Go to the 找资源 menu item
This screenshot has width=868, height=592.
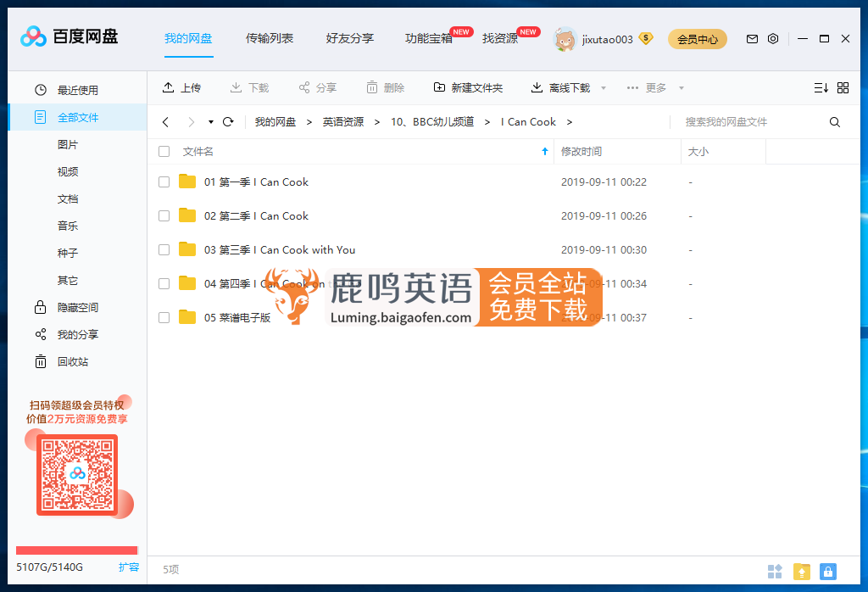pyautogui.click(x=500, y=38)
